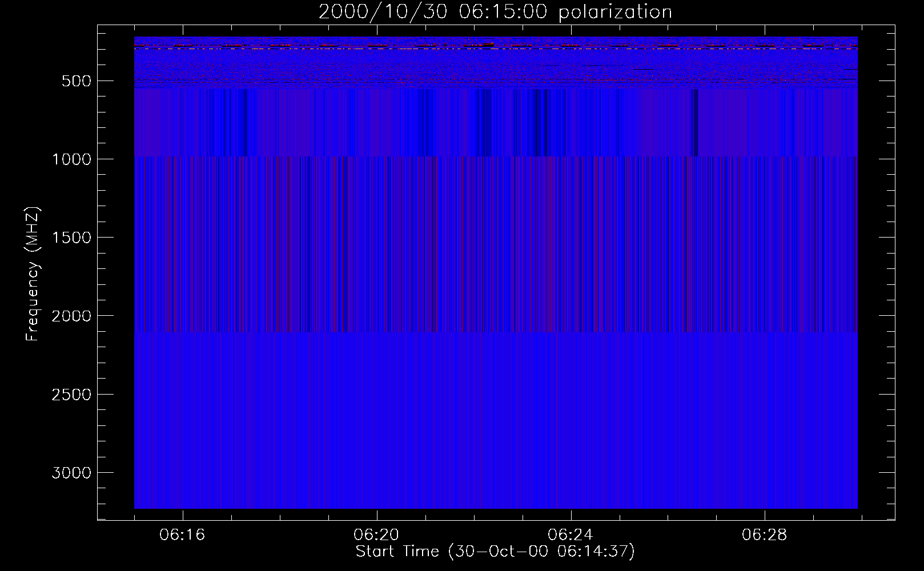924x571 pixels.
Task: Click the 1500 frequency tick label
Action: 71,238
